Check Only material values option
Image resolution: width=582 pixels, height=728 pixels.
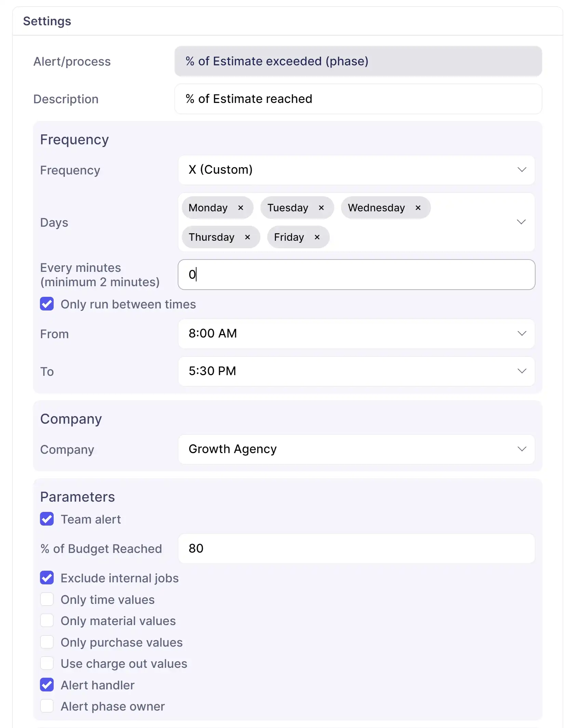(47, 621)
